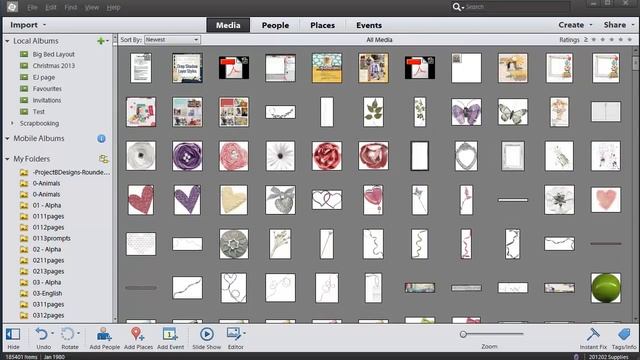
Task: Select the green leaf thumbnail
Action: [x=373, y=112]
